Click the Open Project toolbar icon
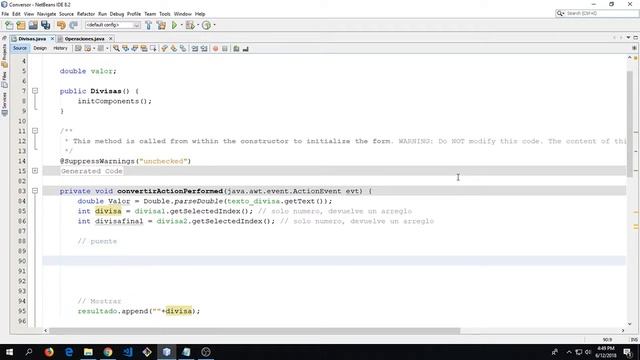The width and height of the screenshot is (640, 360). [x=33, y=25]
